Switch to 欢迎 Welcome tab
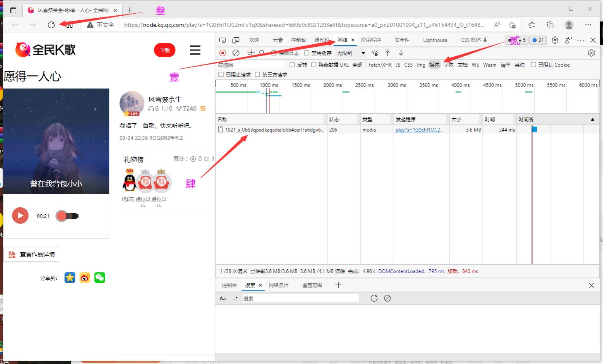The width and height of the screenshot is (603, 364). coord(254,40)
